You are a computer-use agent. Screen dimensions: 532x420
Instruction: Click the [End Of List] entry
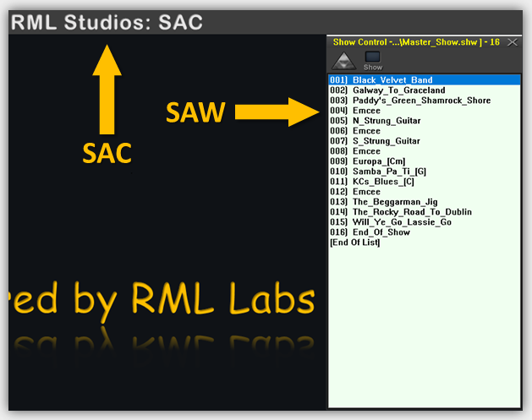click(355, 243)
